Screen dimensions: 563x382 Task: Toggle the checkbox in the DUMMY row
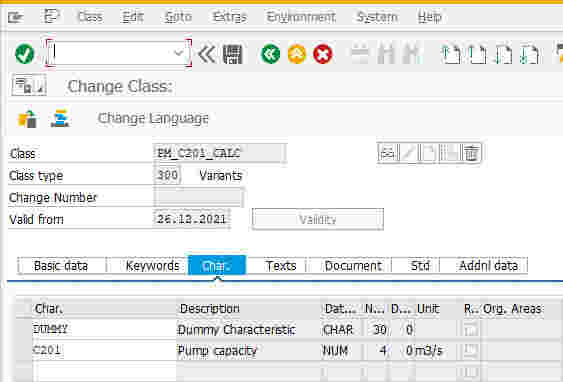coord(470,329)
